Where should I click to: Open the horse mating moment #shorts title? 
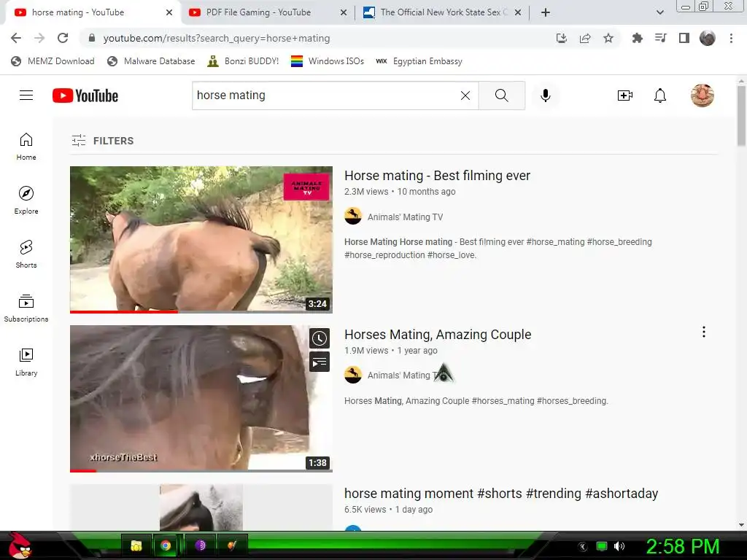[x=501, y=494]
